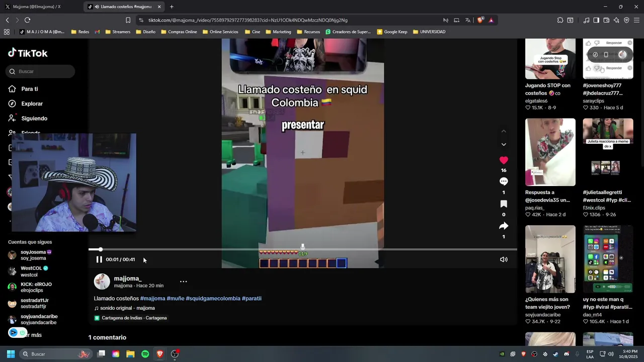Open the #julietaallegretti recommended video
Screen dimensions: 644x362
click(608, 152)
